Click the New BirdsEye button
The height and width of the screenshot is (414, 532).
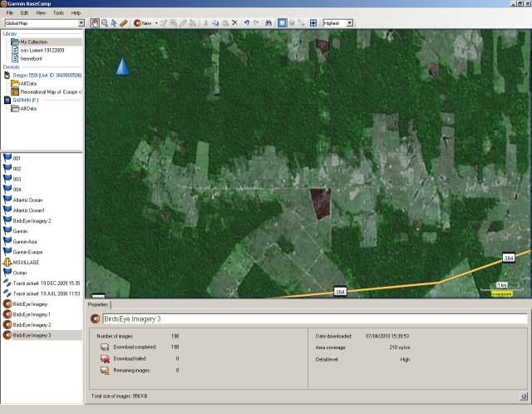click(x=143, y=23)
